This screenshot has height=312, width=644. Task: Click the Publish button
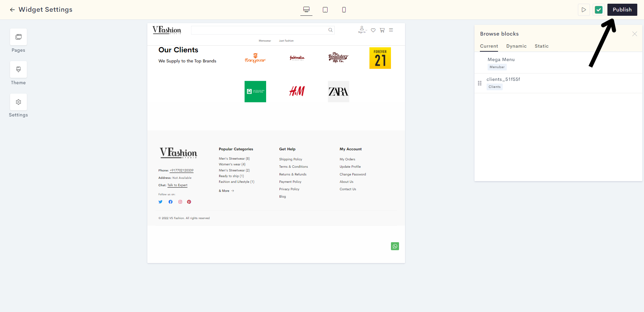[622, 10]
